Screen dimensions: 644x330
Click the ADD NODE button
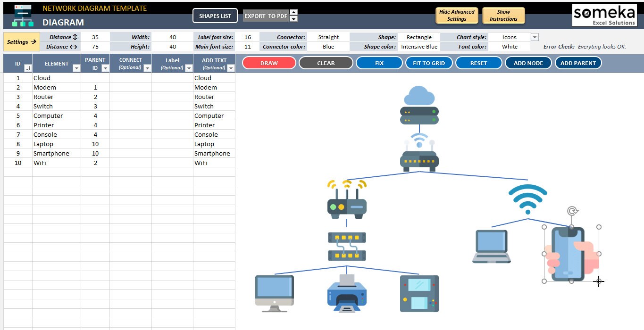tap(528, 63)
